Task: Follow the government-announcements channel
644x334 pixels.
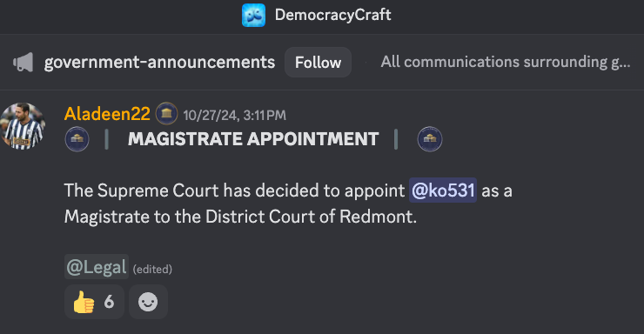Action: (x=318, y=63)
